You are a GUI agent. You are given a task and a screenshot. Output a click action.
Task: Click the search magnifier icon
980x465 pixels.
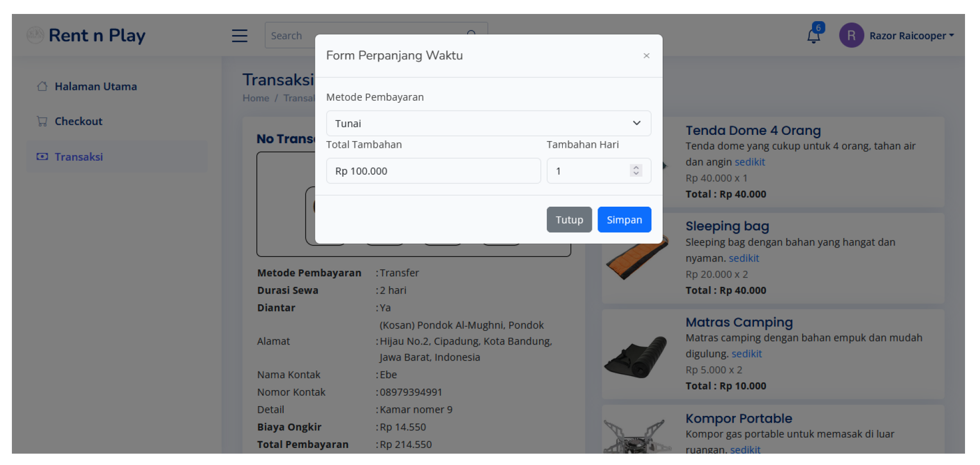pos(471,34)
